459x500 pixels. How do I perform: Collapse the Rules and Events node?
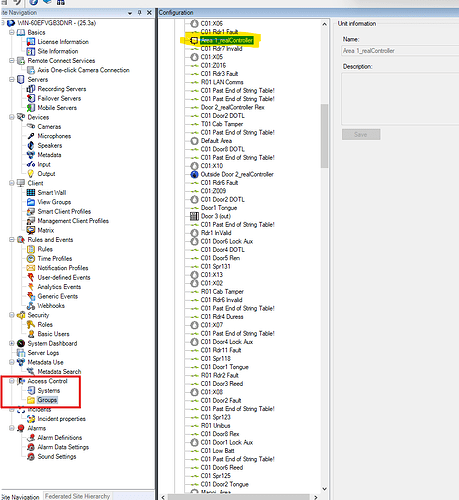click(x=12, y=240)
